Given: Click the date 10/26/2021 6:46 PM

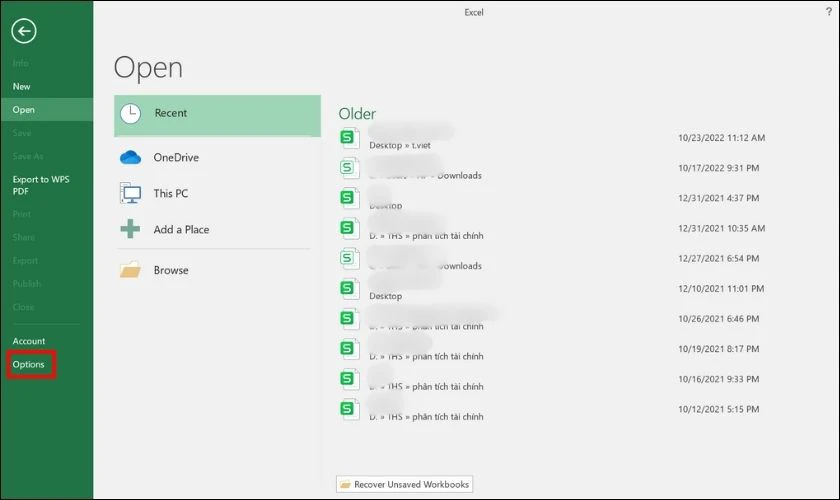Looking at the screenshot, I should click(x=718, y=319).
